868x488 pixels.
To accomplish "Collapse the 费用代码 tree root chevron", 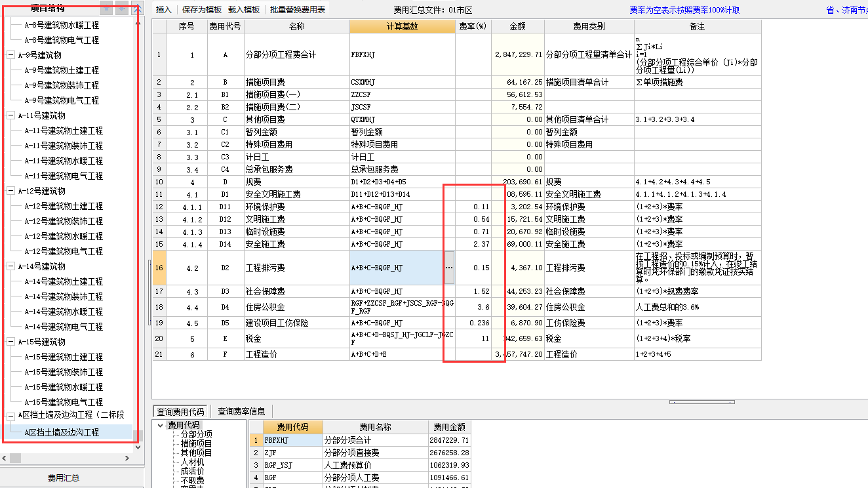I will pos(161,426).
